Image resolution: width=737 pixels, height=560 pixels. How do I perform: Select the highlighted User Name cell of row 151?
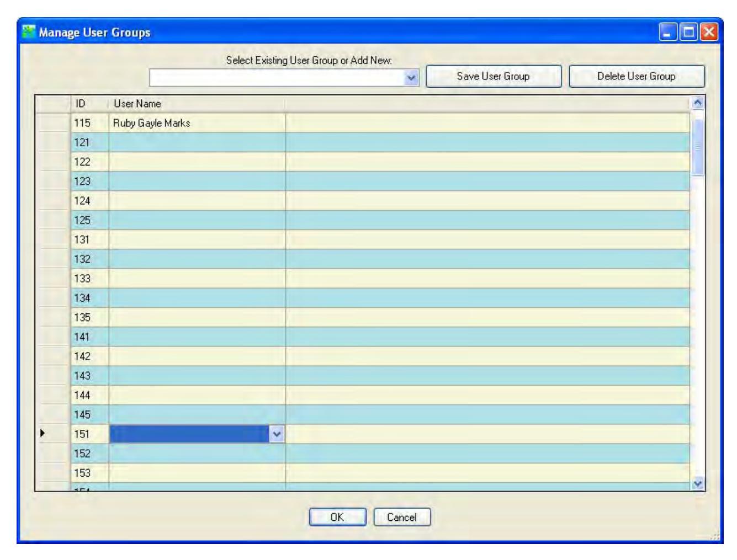190,434
